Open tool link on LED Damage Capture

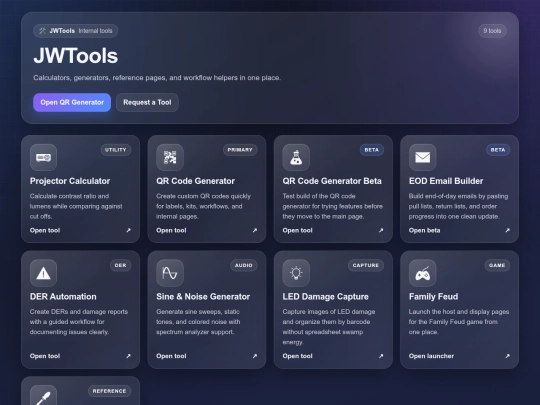click(x=298, y=356)
